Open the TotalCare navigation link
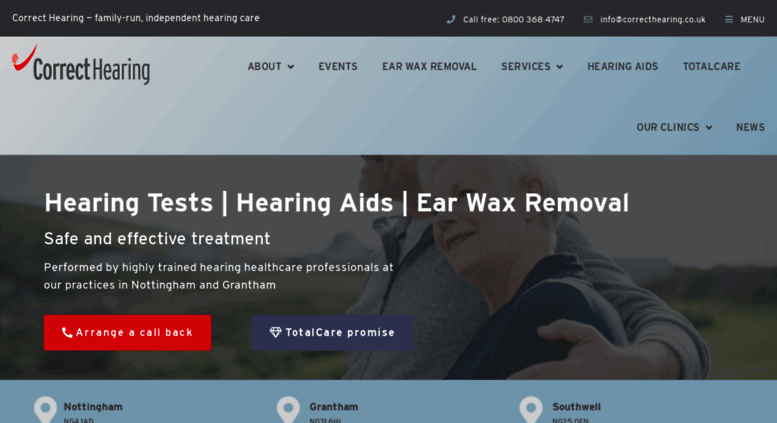The height and width of the screenshot is (423, 777). (711, 66)
